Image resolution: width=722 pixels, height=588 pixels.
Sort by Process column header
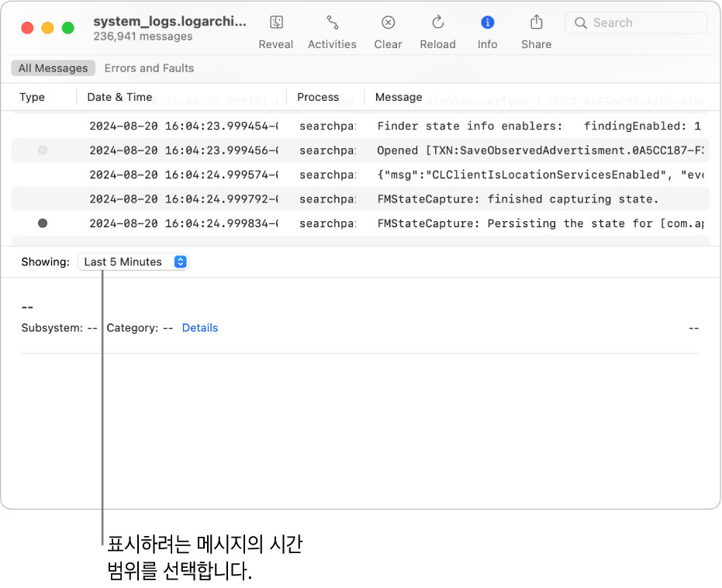[x=318, y=97]
